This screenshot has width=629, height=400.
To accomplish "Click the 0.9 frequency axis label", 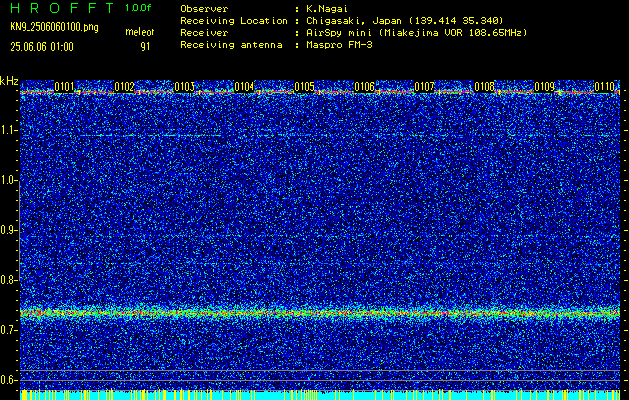I will 9,230.
